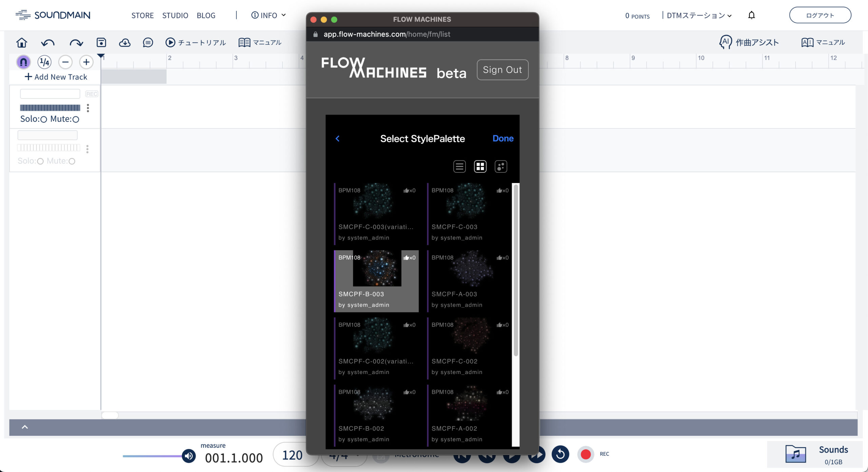
Task: Click the 120 tempo field
Action: pyautogui.click(x=292, y=455)
